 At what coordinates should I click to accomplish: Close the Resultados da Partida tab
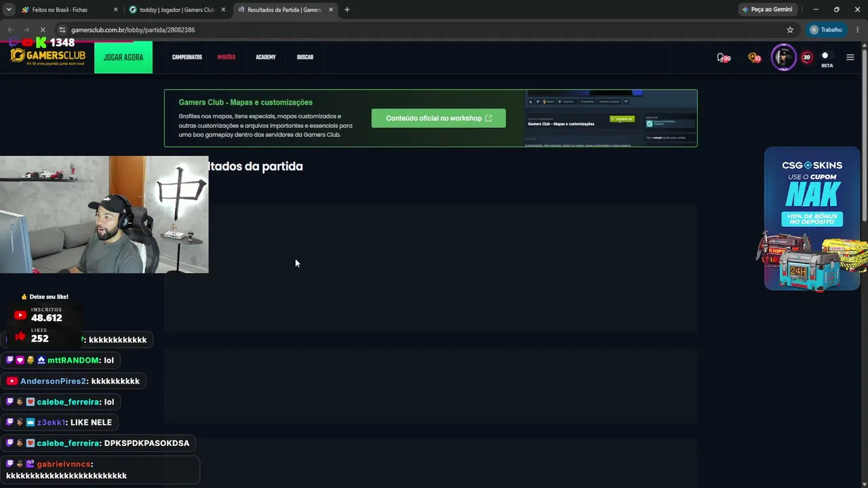pyautogui.click(x=331, y=9)
